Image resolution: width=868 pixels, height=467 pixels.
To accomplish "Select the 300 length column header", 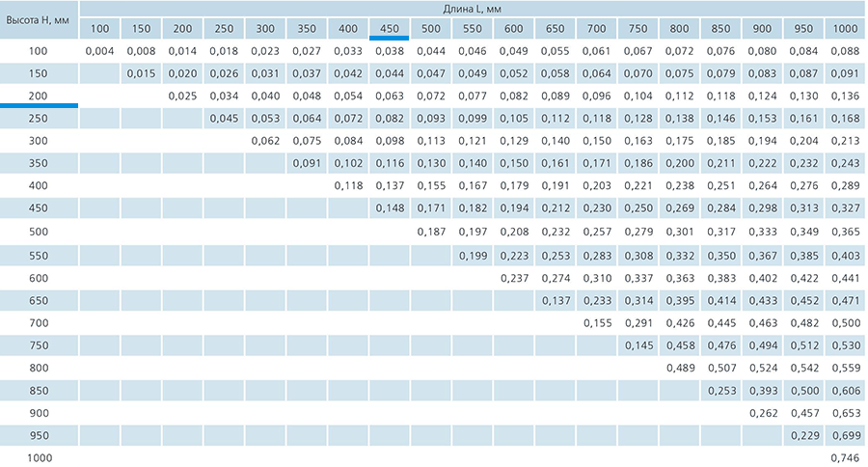I will (x=265, y=29).
